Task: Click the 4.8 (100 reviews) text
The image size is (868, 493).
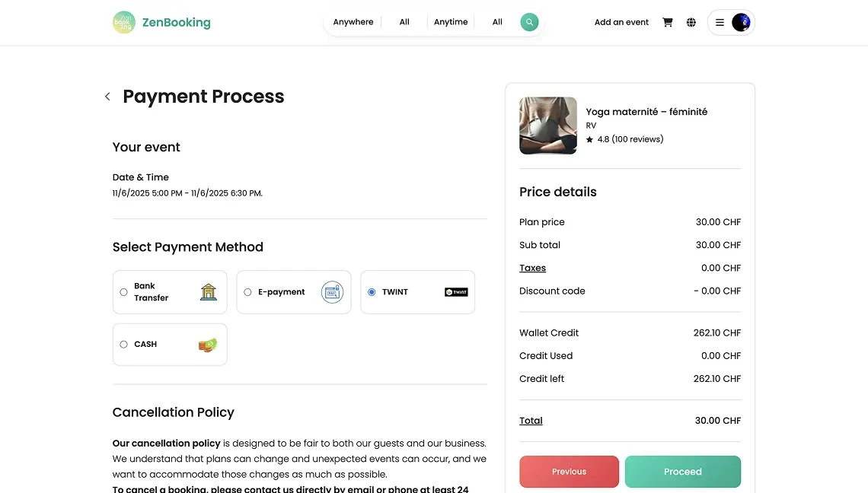Action: pyautogui.click(x=630, y=139)
